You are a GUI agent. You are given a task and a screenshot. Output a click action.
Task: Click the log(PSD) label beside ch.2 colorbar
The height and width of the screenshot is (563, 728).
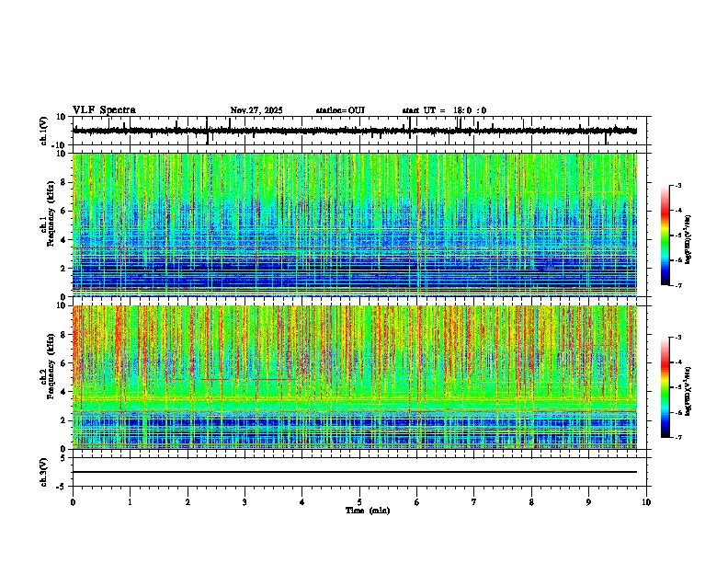click(688, 391)
